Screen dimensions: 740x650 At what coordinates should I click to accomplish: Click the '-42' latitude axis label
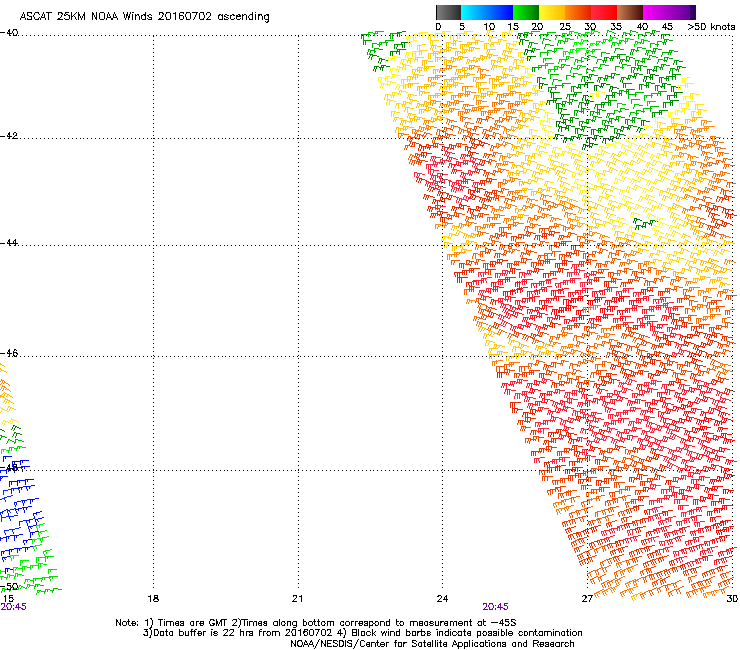pos(9,136)
